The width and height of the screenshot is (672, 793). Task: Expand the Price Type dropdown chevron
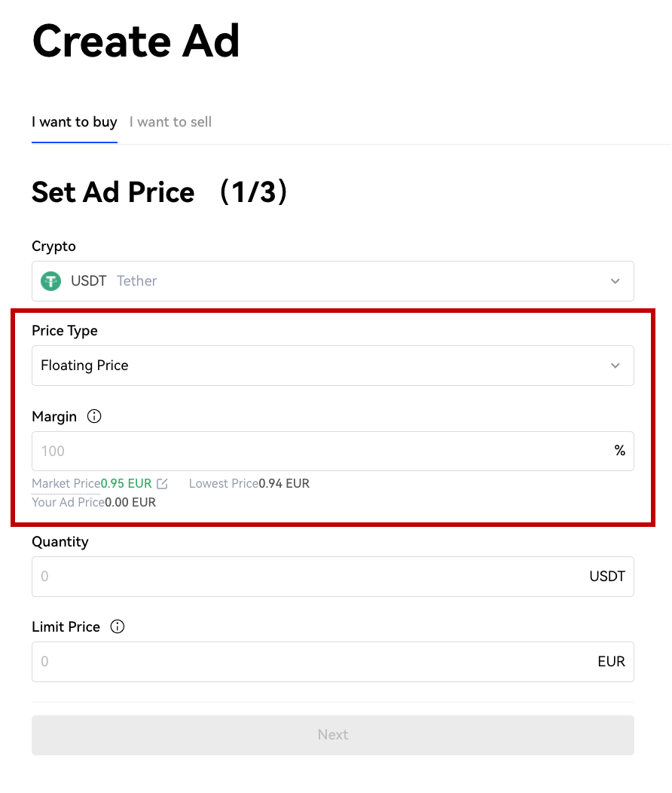tap(615, 366)
